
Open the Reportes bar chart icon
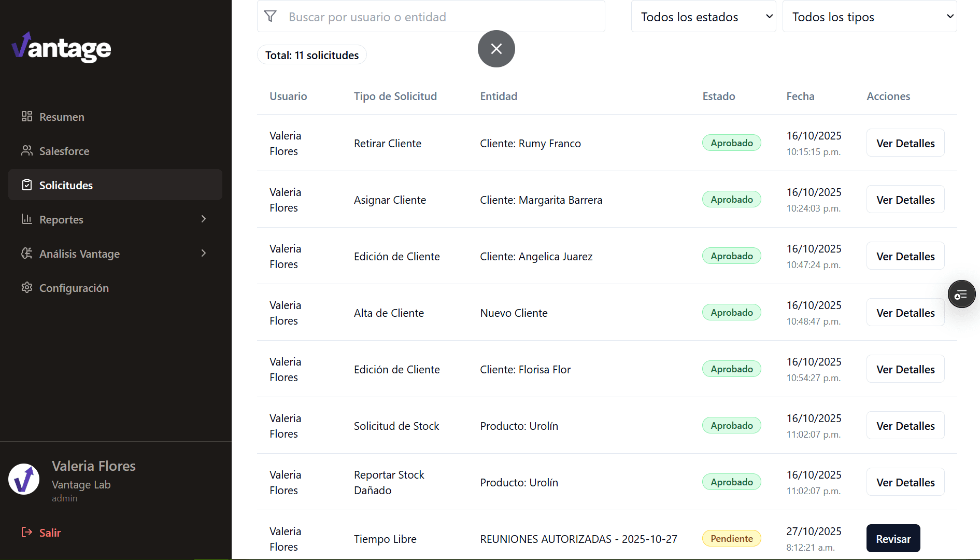click(27, 219)
